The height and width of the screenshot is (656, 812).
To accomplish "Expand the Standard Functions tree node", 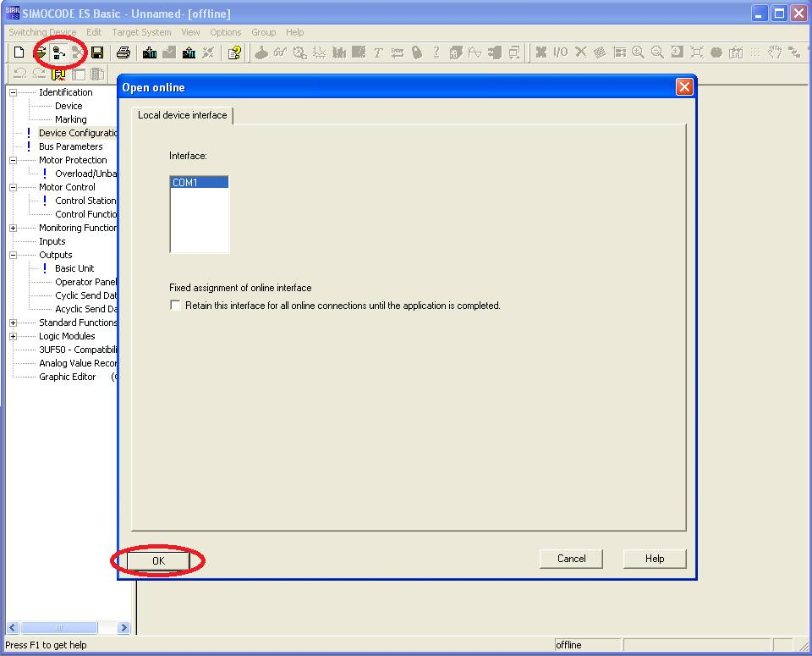I will [13, 322].
